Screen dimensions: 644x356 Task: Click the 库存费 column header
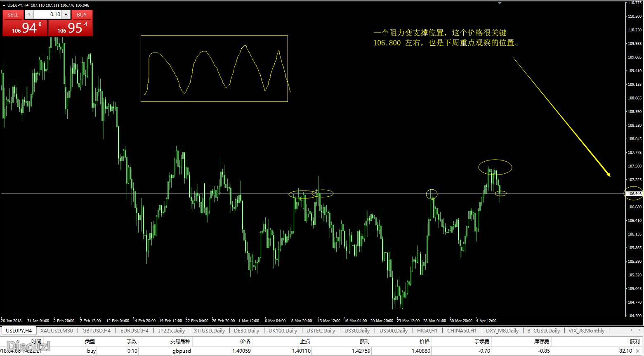coord(542,341)
